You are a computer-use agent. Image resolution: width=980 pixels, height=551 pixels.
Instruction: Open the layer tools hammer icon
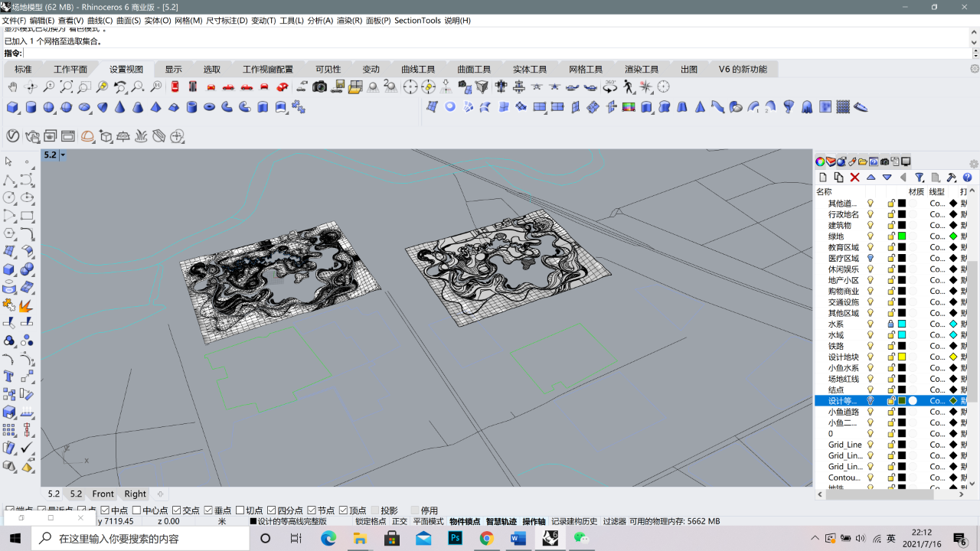coord(952,178)
